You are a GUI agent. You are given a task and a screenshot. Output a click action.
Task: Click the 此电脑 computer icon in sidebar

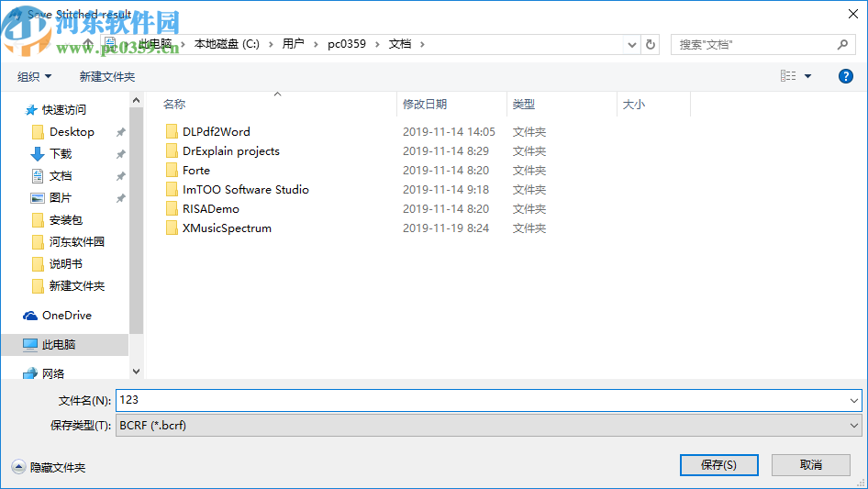tap(30, 344)
